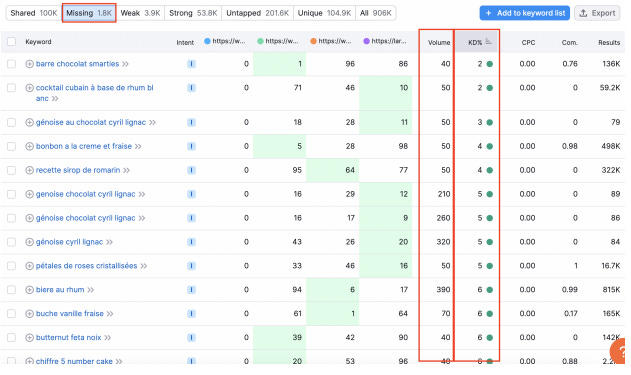Sort by the Results column header
The height and width of the screenshot is (375, 631).
tap(609, 42)
